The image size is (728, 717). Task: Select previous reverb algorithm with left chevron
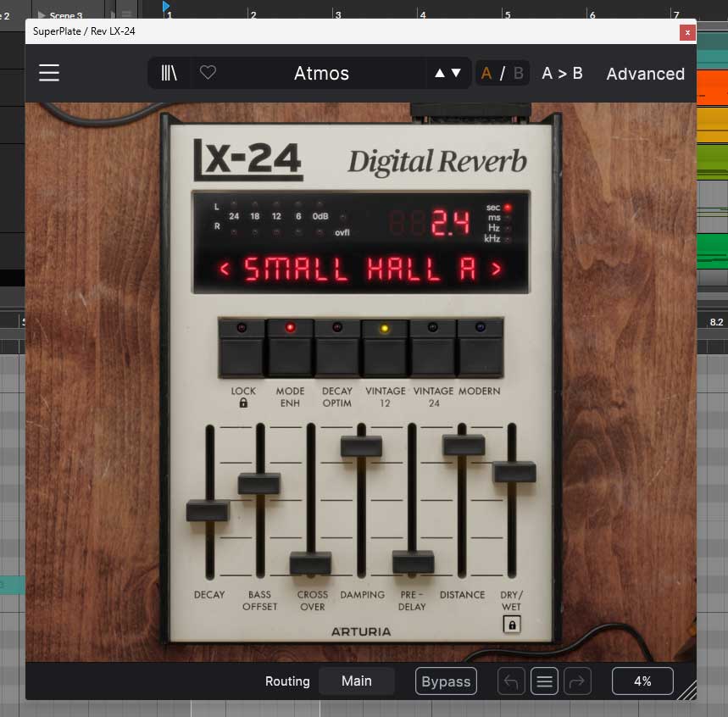pyautogui.click(x=225, y=269)
